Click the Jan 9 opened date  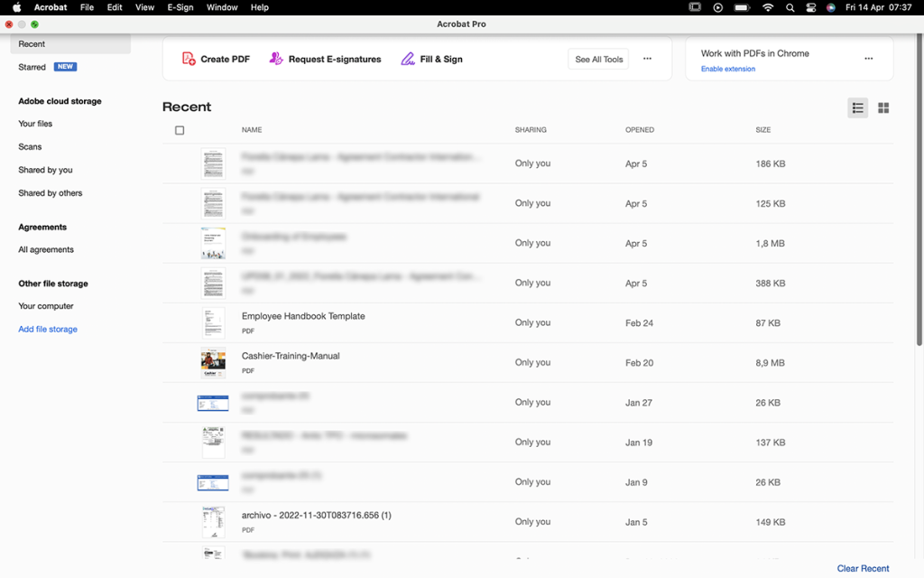[636, 482]
